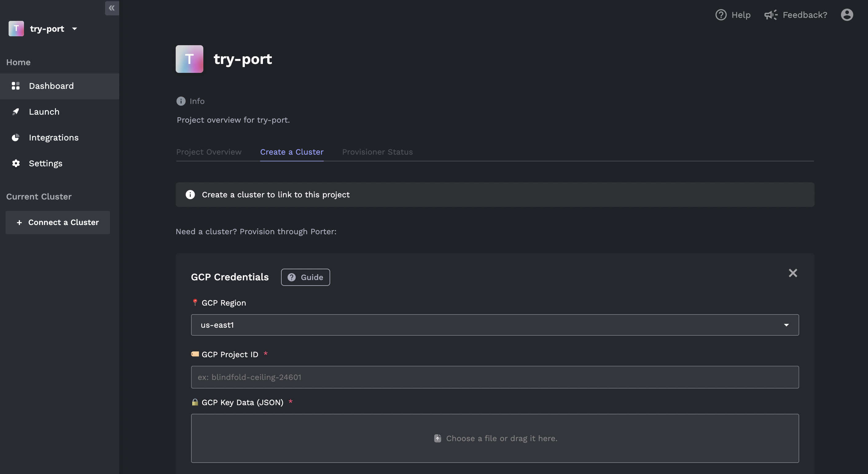Click the ticket icon beside GCP Project ID
Screen dimensions: 868x474
point(195,354)
